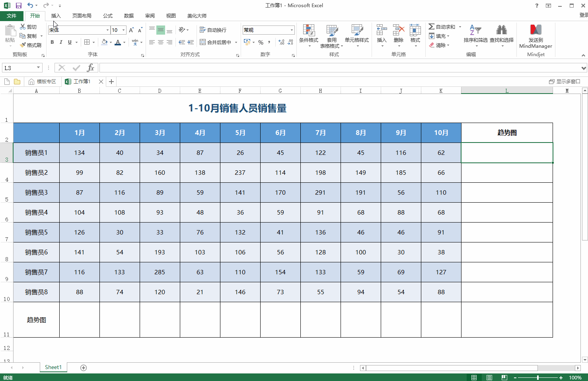Open the Fill (填充) dropdown
Screen dimensions: 588x381
click(439, 36)
